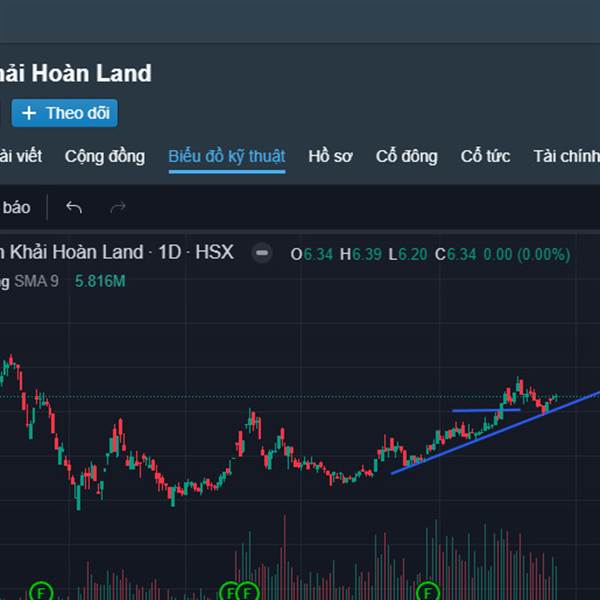Click the open price value O6.34
The width and height of the screenshot is (600, 600).
pyautogui.click(x=312, y=254)
